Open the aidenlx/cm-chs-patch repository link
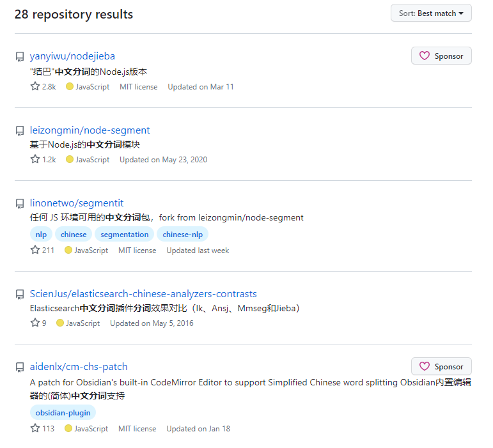The width and height of the screenshot is (493, 448). pos(79,367)
